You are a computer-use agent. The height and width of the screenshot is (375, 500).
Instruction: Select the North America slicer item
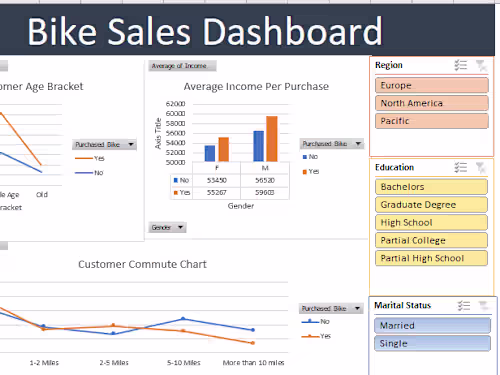[x=432, y=103]
